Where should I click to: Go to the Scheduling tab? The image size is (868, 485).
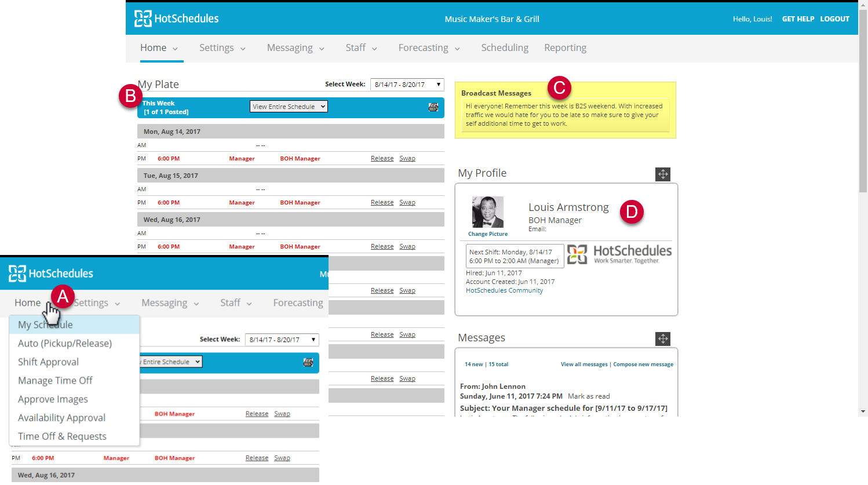point(505,48)
